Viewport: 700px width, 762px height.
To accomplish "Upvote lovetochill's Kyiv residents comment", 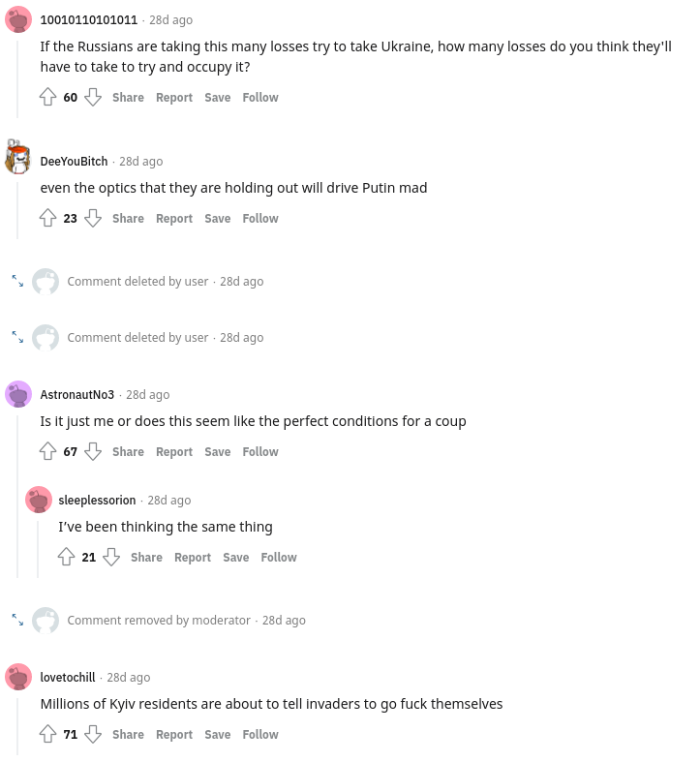I will (x=47, y=734).
